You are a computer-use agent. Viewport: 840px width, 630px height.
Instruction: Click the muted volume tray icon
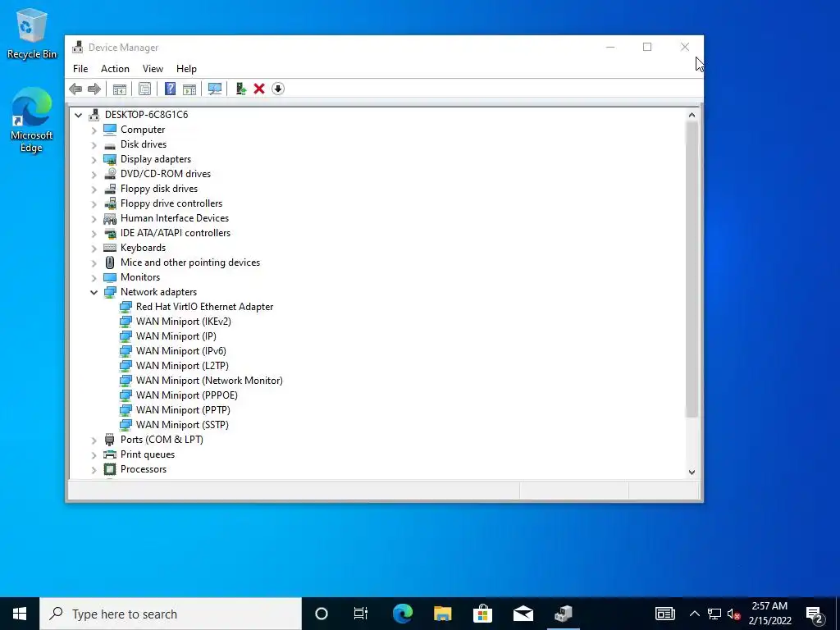coord(734,614)
